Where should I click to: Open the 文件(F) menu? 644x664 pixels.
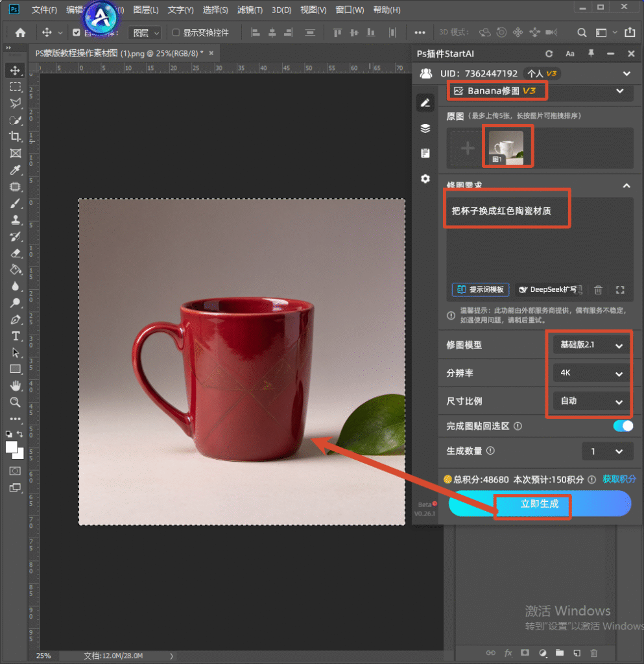pos(45,10)
